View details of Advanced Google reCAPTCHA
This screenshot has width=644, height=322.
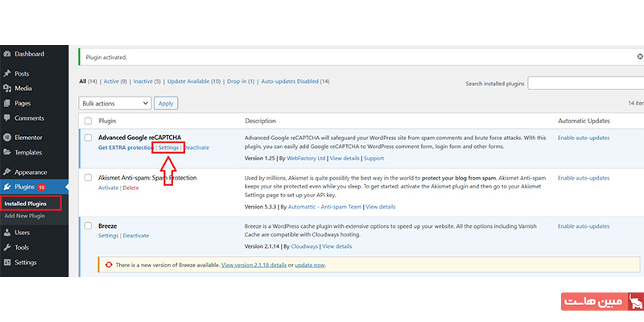(x=345, y=158)
